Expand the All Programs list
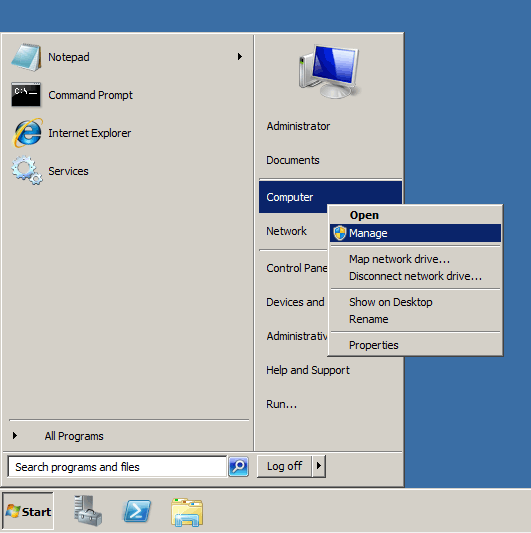The height and width of the screenshot is (533, 531). tap(74, 436)
